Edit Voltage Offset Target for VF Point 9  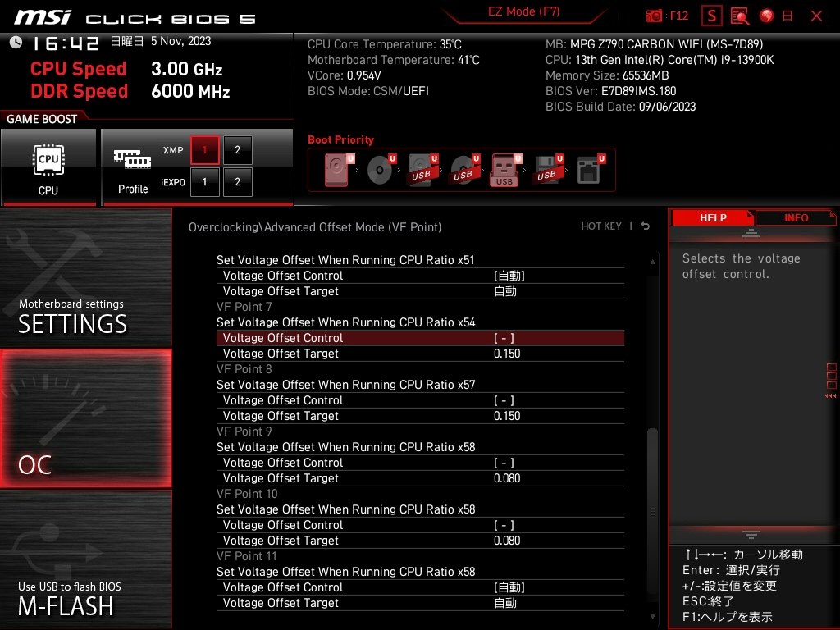[x=420, y=478]
